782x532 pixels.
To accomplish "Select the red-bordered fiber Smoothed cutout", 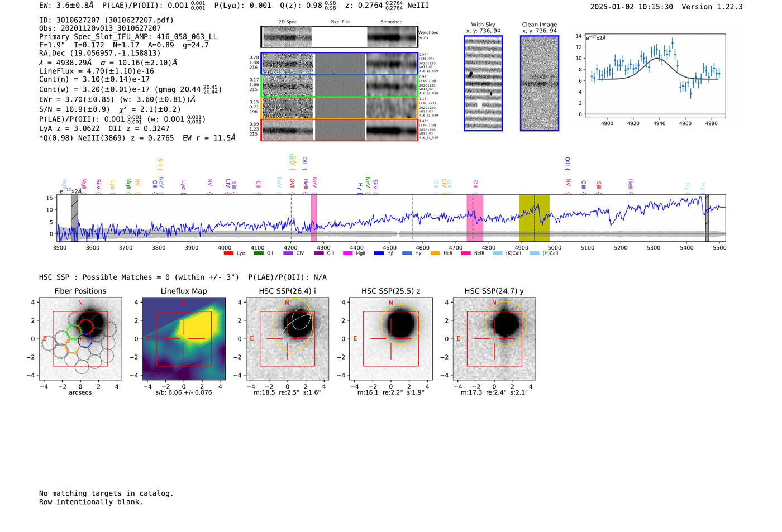I will point(392,130).
